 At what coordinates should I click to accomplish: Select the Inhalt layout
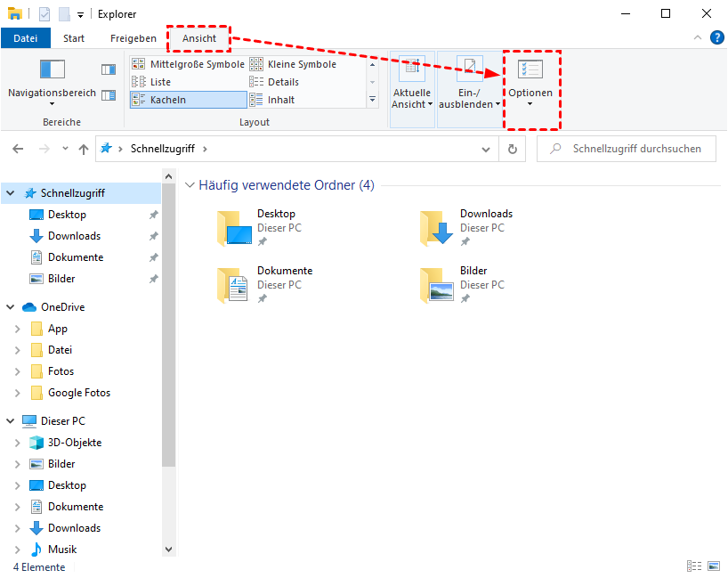(272, 100)
